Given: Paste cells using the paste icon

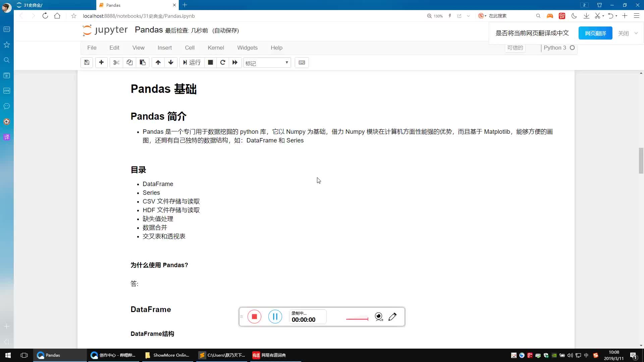Looking at the screenshot, I should pos(142,62).
